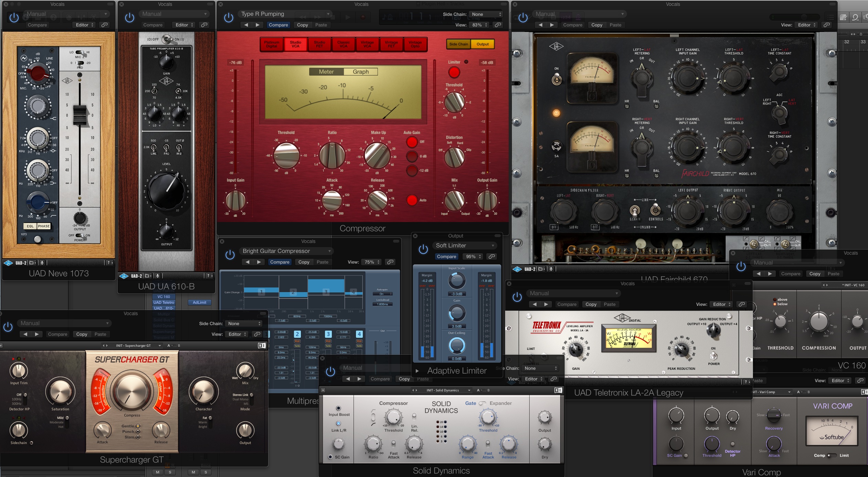Viewport: 868px width, 477px height.
Task: Select Auto Gain -12 dB on Compressor
Action: 412,170
